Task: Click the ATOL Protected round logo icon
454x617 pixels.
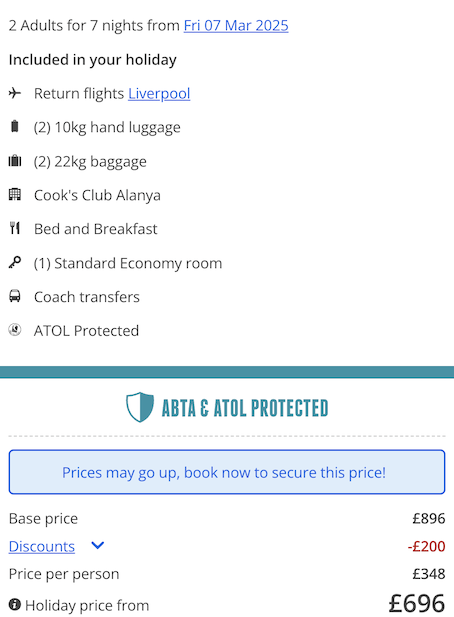Action: click(x=15, y=330)
